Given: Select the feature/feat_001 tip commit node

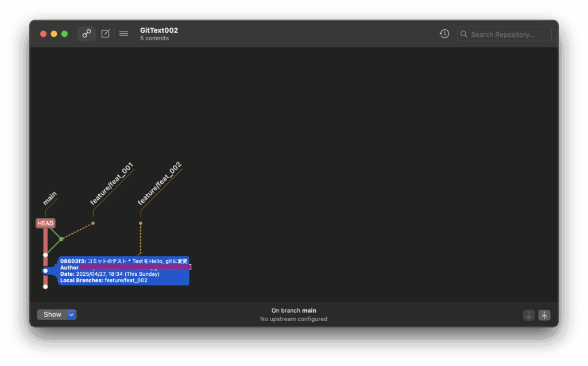Looking at the screenshot, I should click(x=93, y=224).
